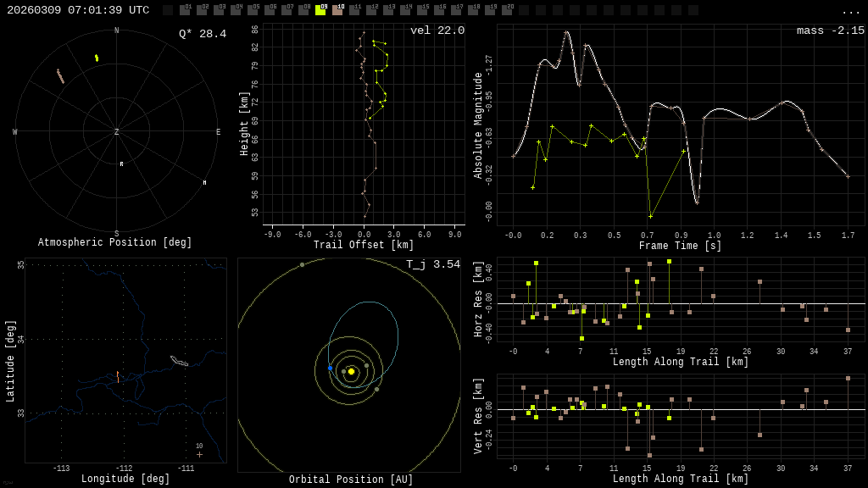Screen dimensions: 868x488
Task: Click the white outlined region on the map
Action: click(179, 361)
